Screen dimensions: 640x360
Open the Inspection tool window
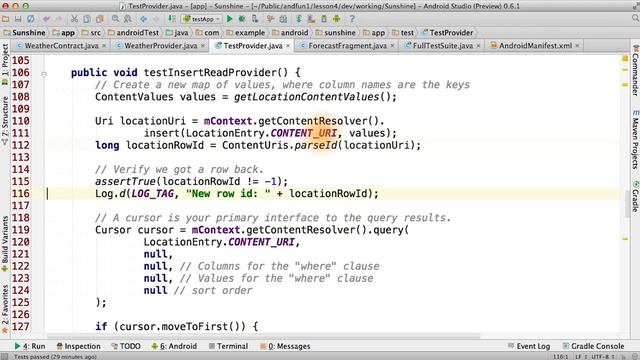78,346
